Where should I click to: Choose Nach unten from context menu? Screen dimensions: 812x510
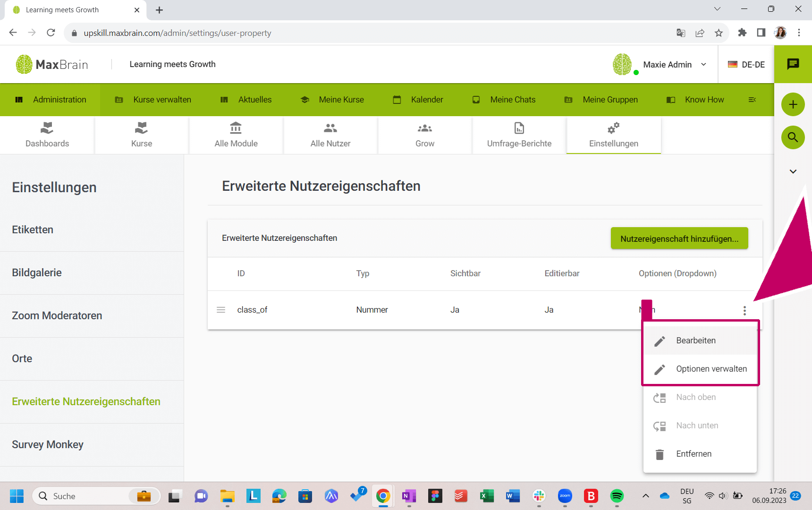click(700, 425)
